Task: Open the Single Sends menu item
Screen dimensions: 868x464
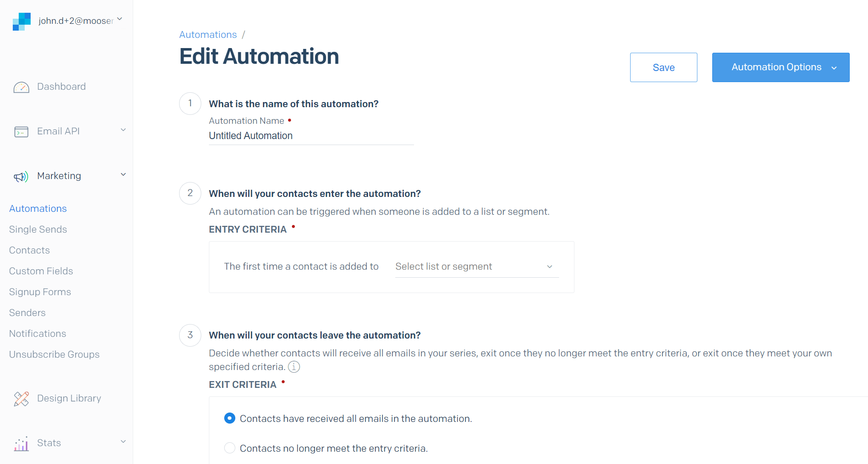Action: click(38, 229)
